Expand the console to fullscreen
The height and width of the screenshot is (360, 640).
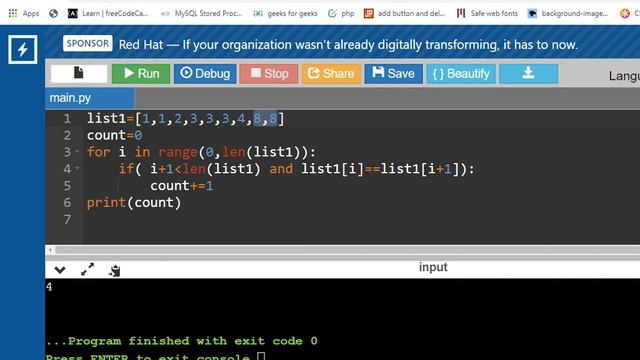point(87,270)
